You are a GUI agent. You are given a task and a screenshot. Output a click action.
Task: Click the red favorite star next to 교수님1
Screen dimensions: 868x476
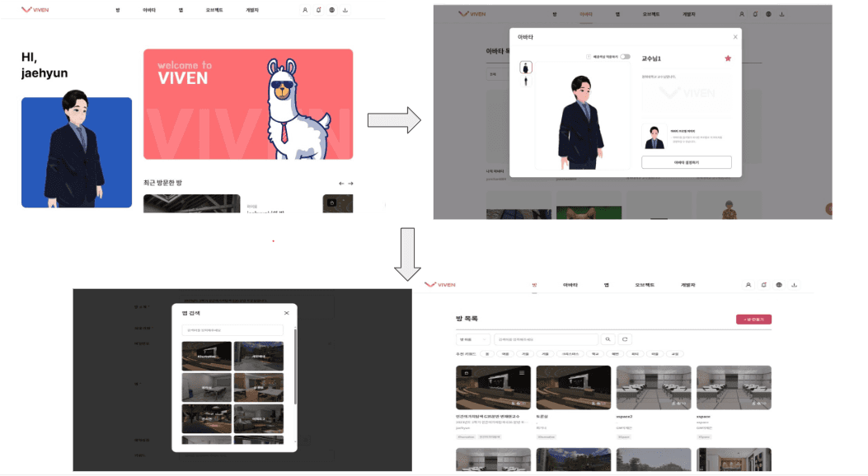pos(728,58)
